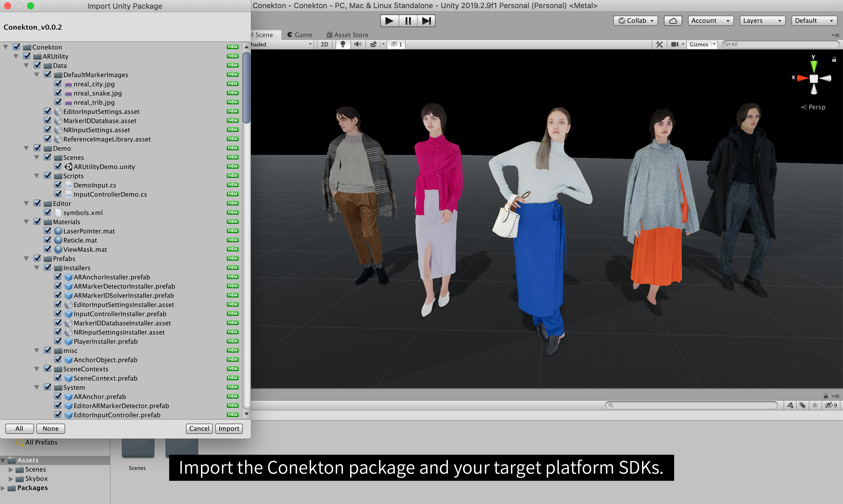Open scene camera settings icon
This screenshot has height=504, width=843.
[x=675, y=44]
